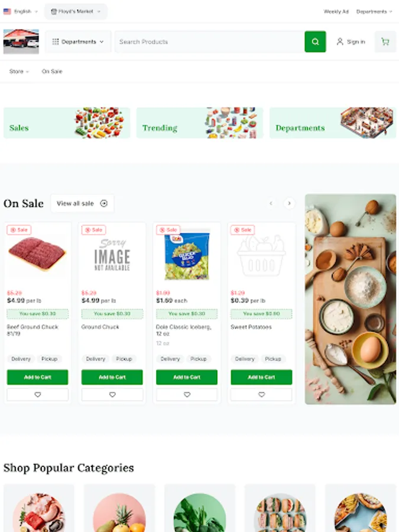Expand the Store menu item
The width and height of the screenshot is (399, 532).
click(19, 72)
